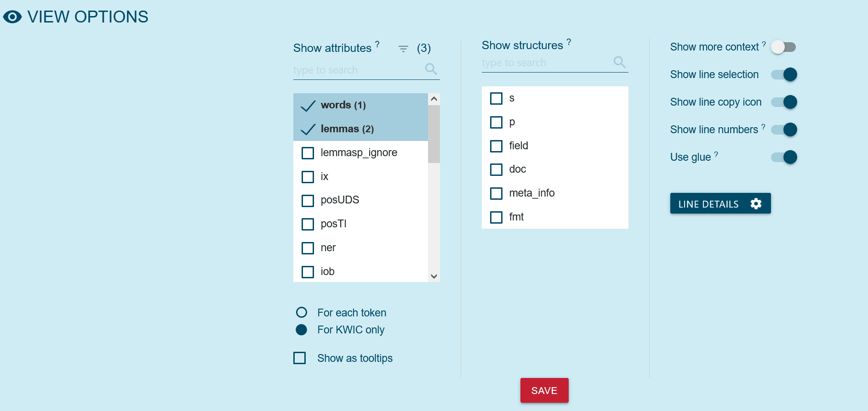The height and width of the screenshot is (411, 868).
Task: Click the search magnifier in Show structures
Action: pos(619,62)
